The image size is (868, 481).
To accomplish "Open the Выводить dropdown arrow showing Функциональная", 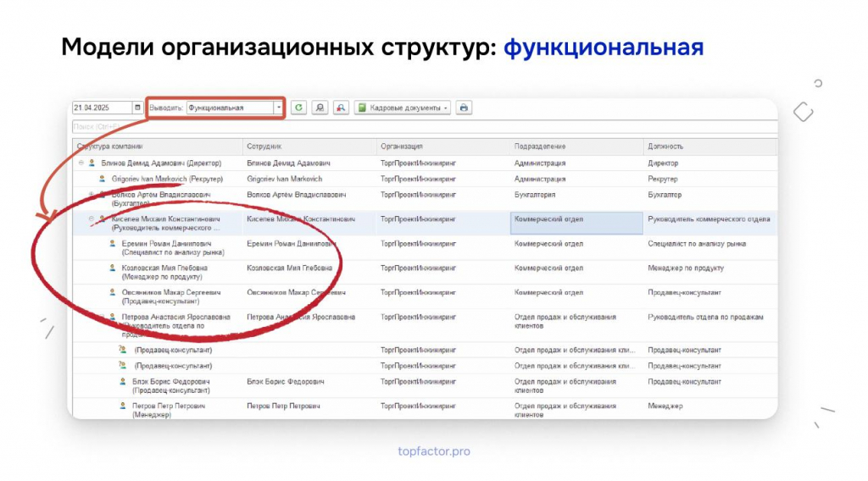I will point(278,108).
